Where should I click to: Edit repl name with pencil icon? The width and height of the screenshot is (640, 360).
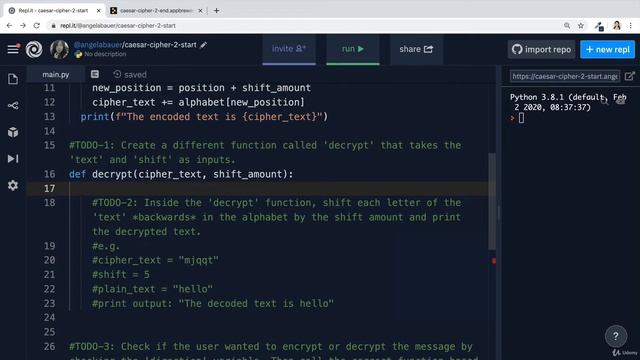pyautogui.click(x=203, y=45)
